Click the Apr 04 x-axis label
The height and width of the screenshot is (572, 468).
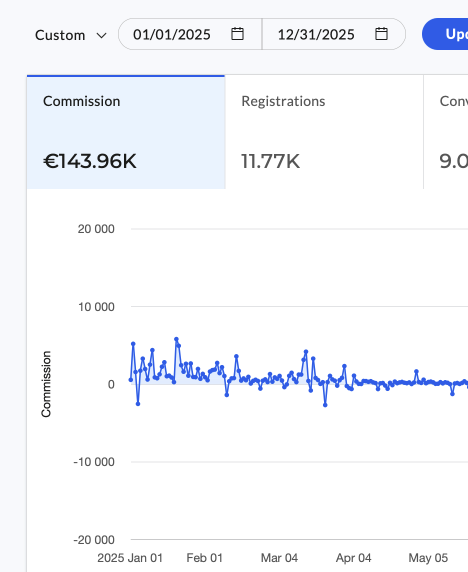pyautogui.click(x=353, y=558)
